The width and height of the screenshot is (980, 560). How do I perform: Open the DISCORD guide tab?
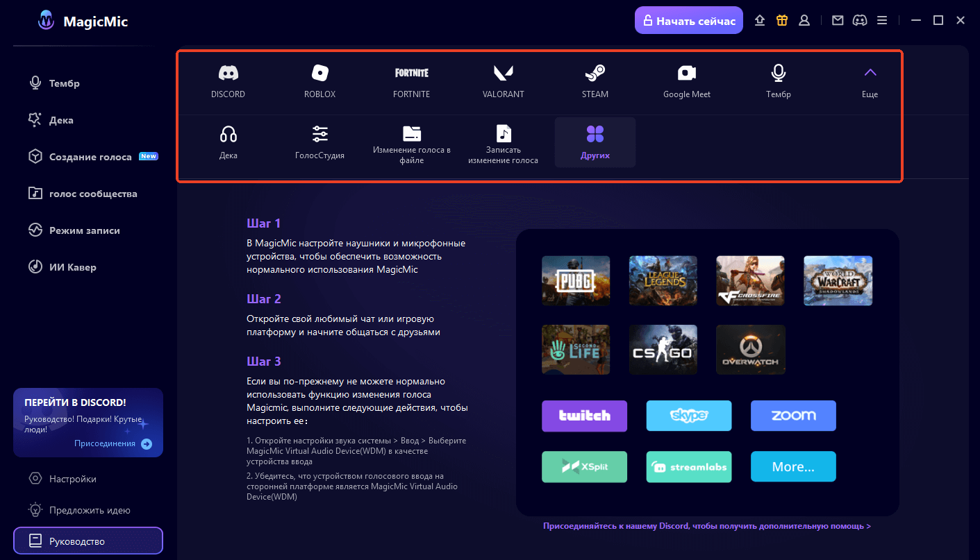tap(228, 82)
